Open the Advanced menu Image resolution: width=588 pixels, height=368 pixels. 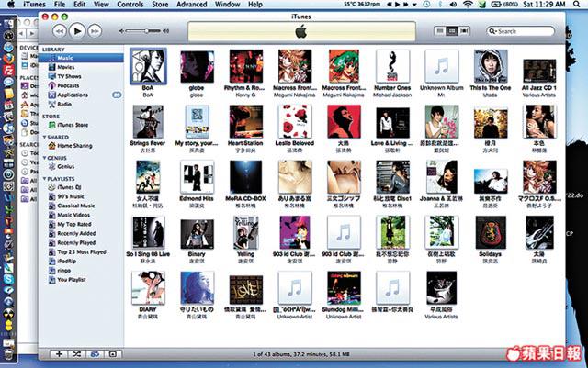coord(192,5)
